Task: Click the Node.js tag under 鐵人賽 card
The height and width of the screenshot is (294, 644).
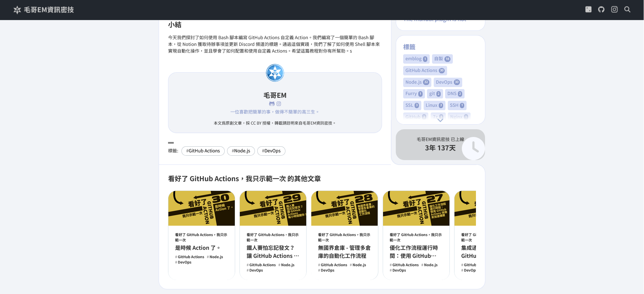Action: pos(286,265)
